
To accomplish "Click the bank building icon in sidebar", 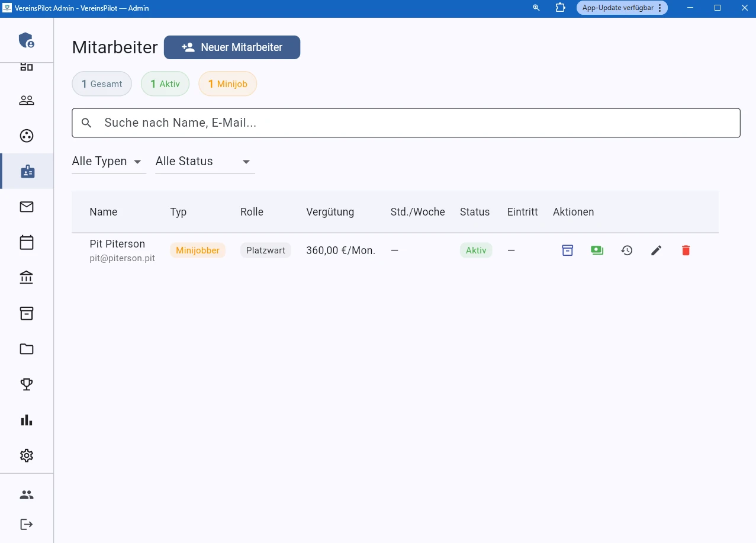I will pos(27,278).
